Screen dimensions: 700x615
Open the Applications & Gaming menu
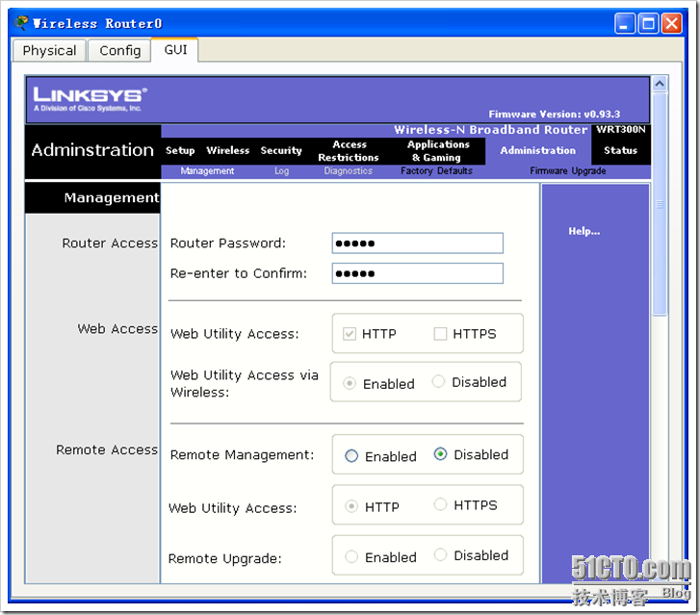pos(438,151)
